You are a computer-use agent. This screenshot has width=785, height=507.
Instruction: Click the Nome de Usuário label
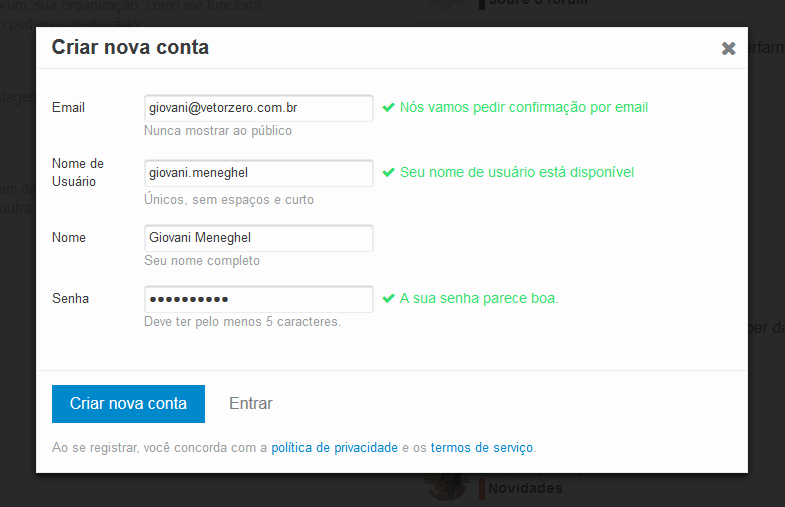(x=77, y=172)
